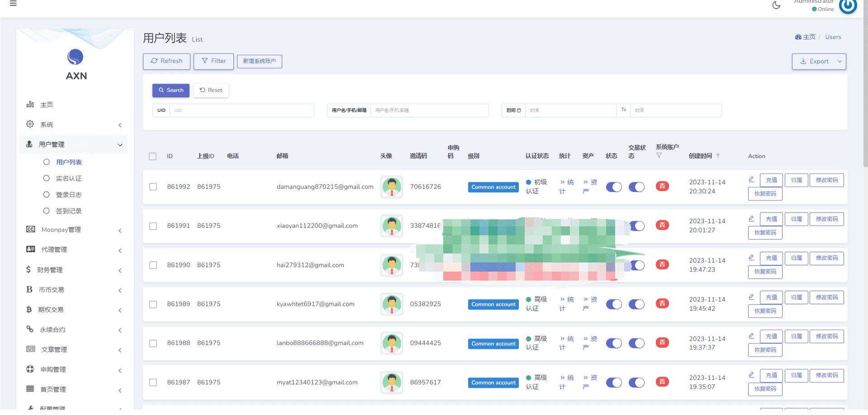This screenshot has width=868, height=415.
Task: Open the 主页 sidebar item
Action: point(74,105)
